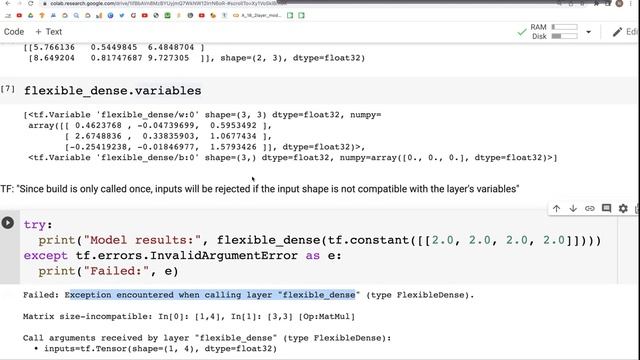
Task: Go back in the browser
Action: pyautogui.click(x=8, y=3)
